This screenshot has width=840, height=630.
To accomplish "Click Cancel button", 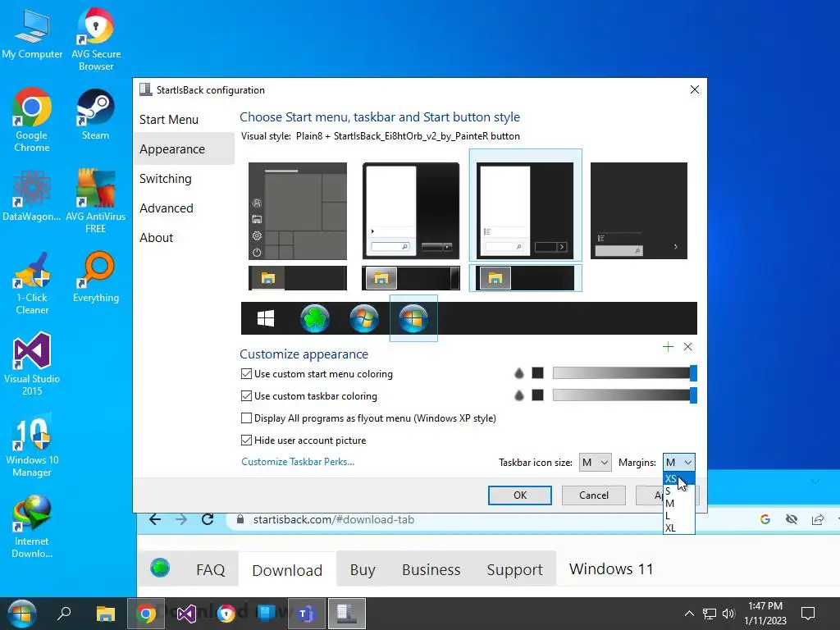I will point(594,495).
